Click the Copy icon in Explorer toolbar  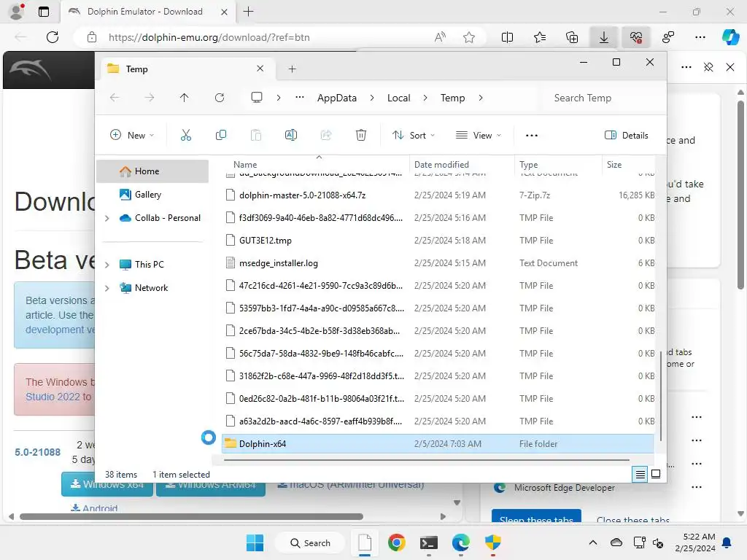coord(220,135)
